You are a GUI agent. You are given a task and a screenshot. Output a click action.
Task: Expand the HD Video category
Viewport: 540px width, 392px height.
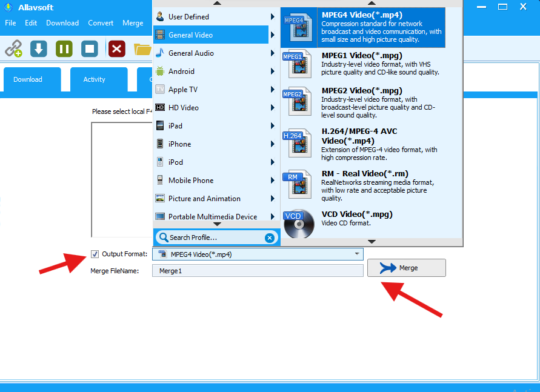tap(216, 108)
